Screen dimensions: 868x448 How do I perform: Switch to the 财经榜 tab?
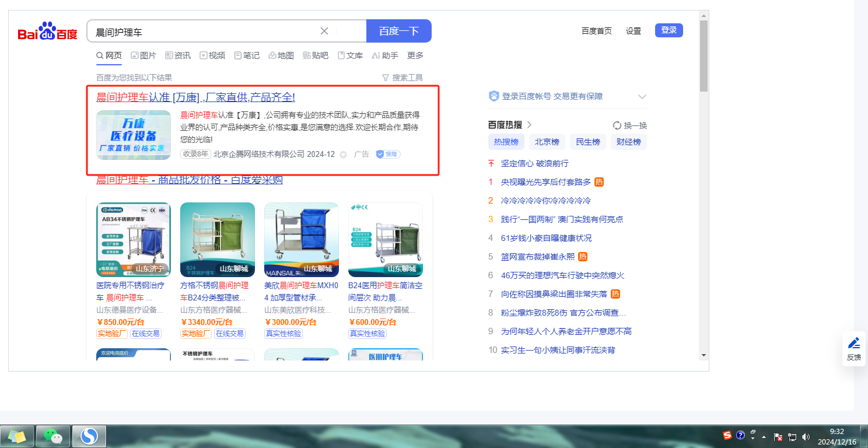629,142
